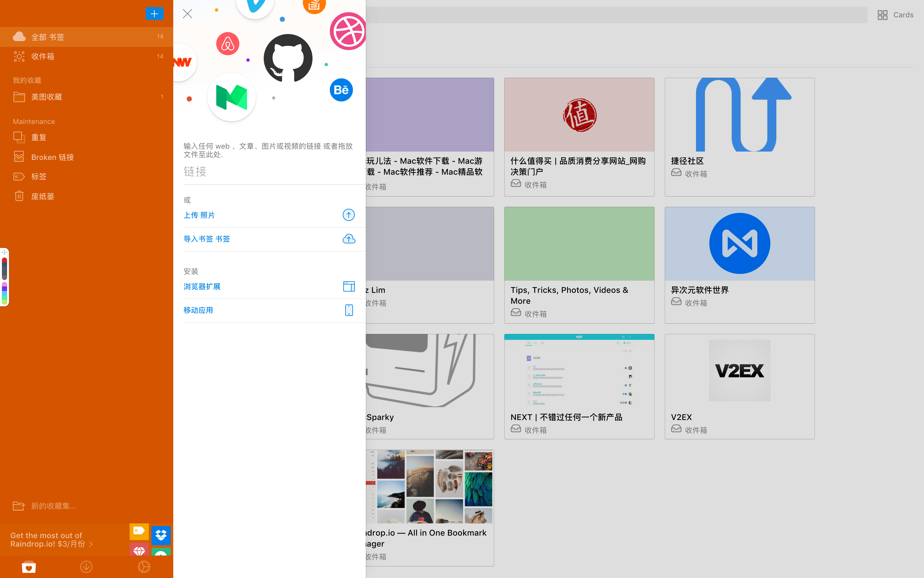
Task: Close the add link panel
Action: point(187,14)
